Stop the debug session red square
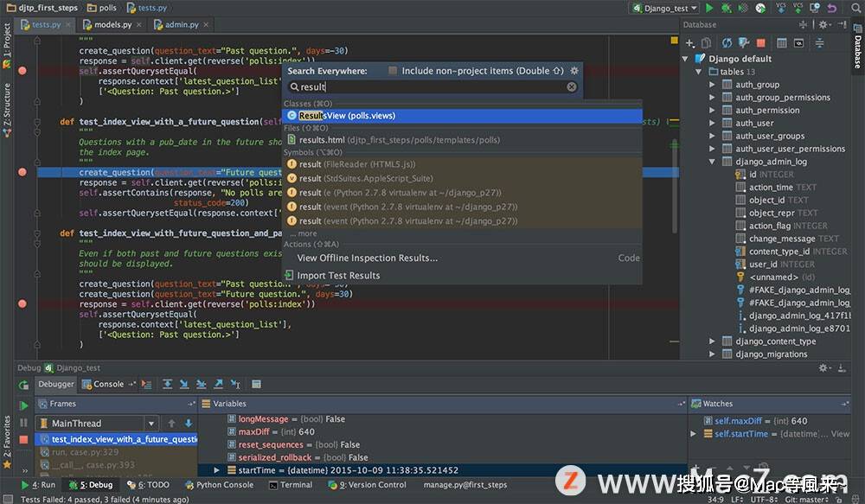Image resolution: width=865 pixels, height=504 pixels. [x=23, y=439]
